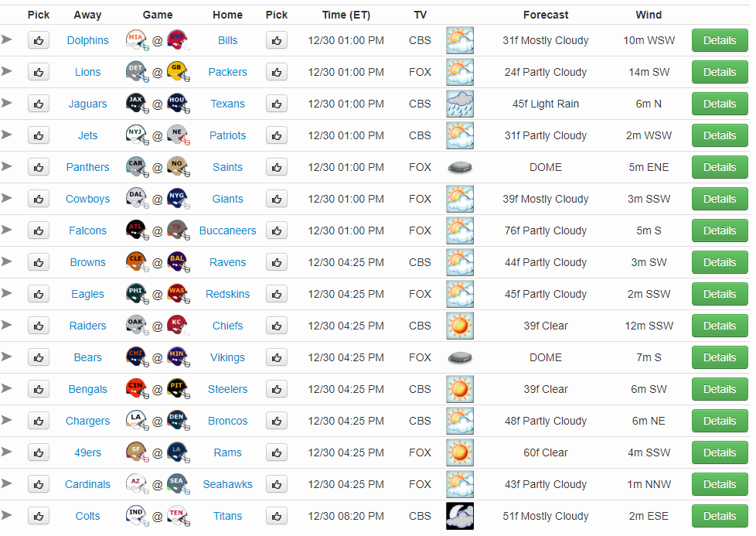This screenshot has height=536, width=756.
Task: Open the Redskins team link
Action: (x=227, y=294)
